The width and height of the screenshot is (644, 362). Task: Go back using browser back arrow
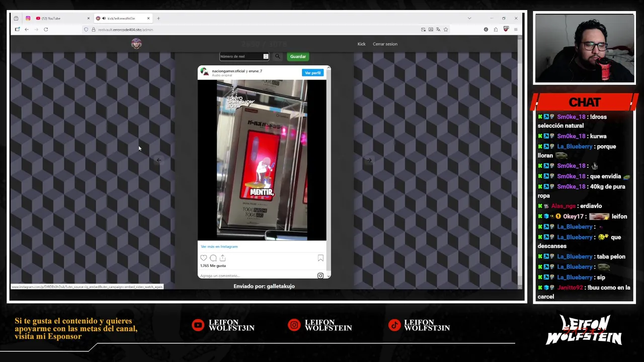(27, 30)
